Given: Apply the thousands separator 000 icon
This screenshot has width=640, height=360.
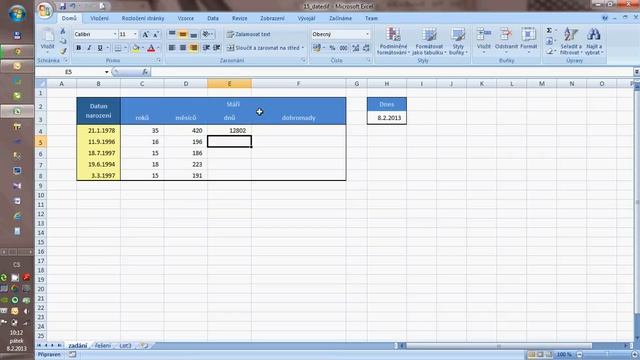Looking at the screenshot, I should (x=344, y=48).
